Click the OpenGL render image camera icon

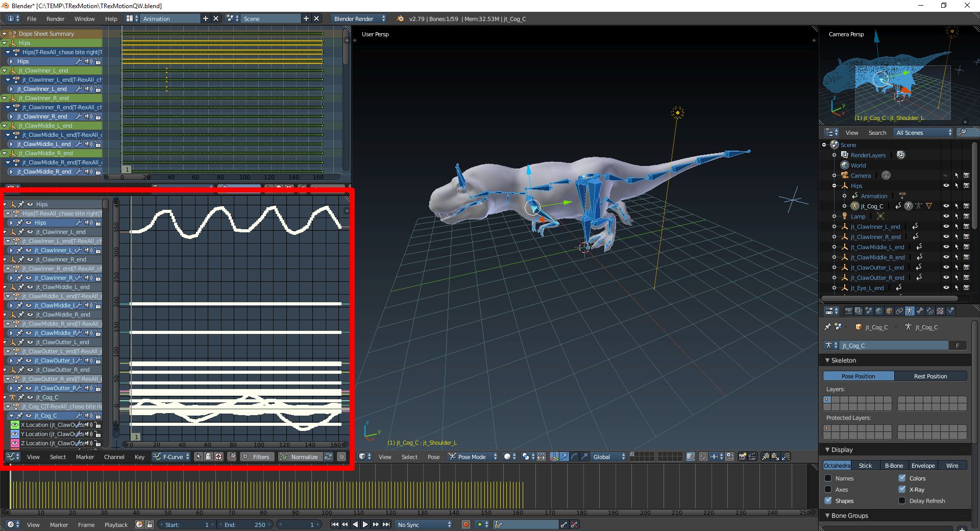pos(742,457)
